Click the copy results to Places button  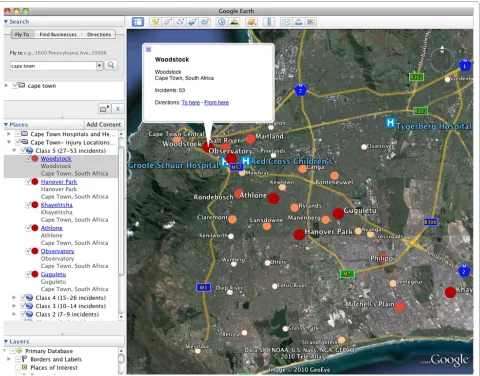coord(104,109)
